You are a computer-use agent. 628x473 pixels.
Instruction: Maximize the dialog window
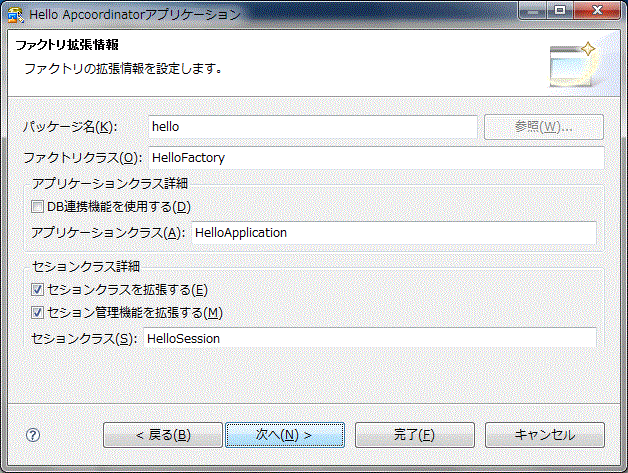coord(560,10)
